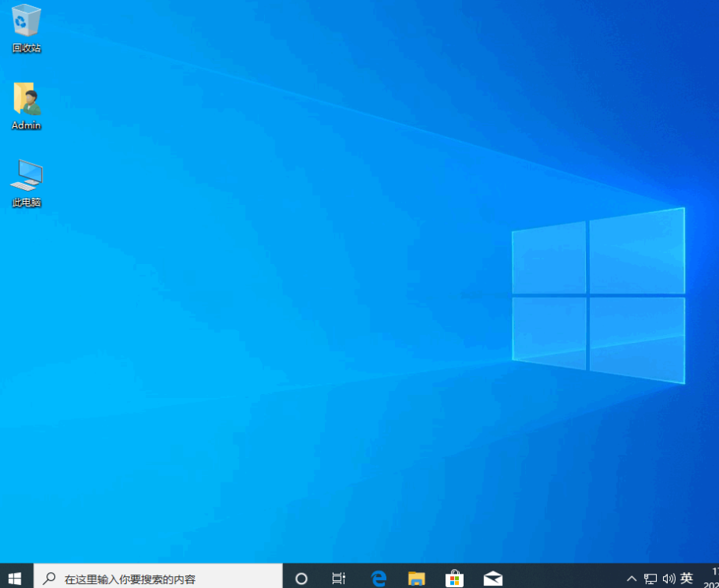The height and width of the screenshot is (588, 719).
Task: Click inside the taskbar search box
Action: 158,576
